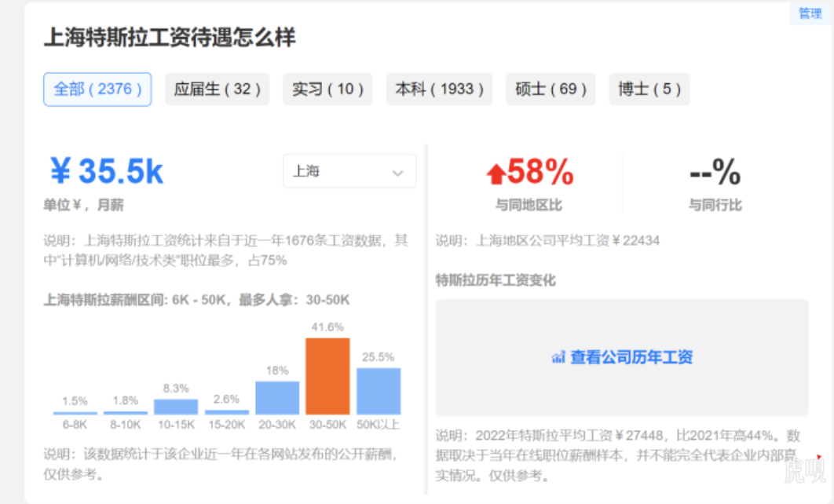
Task: Click the ¥35.5k average salary figure
Action: pos(107,172)
